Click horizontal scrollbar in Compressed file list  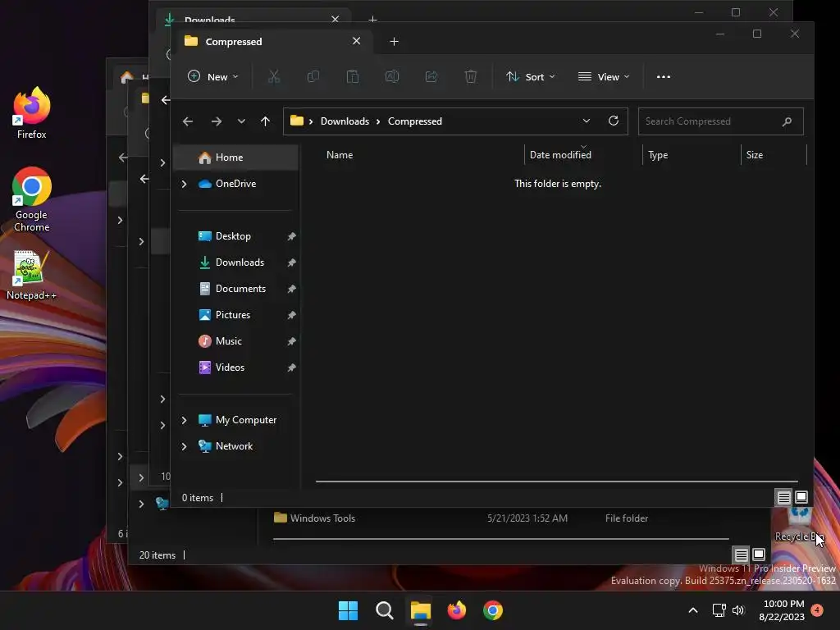[557, 481]
